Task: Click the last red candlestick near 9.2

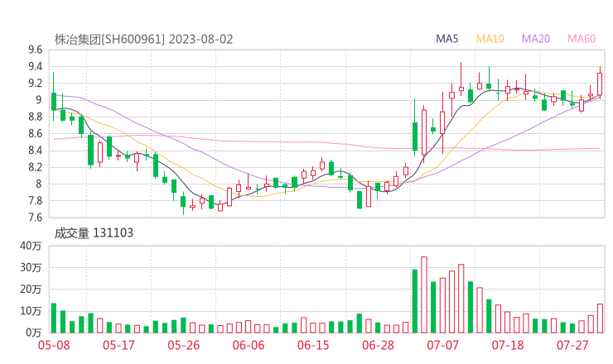Action: [x=600, y=84]
